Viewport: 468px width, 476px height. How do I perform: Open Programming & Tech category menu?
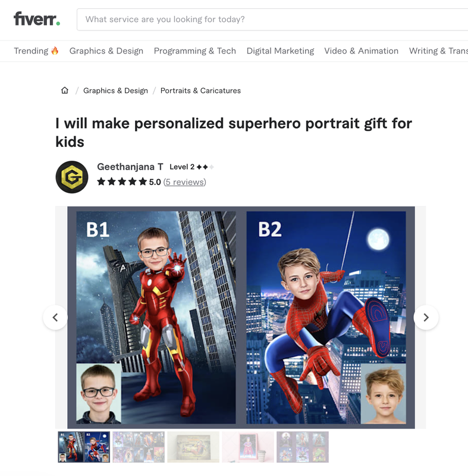(x=194, y=51)
